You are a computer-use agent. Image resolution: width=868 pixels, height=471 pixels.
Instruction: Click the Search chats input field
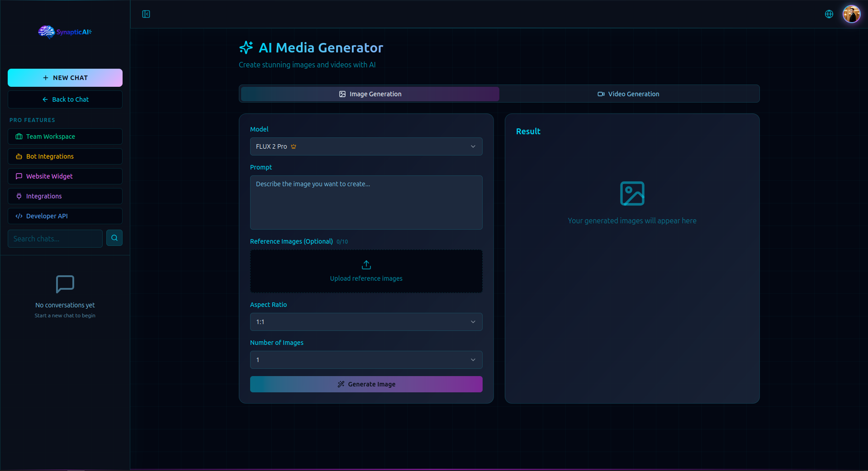55,238
